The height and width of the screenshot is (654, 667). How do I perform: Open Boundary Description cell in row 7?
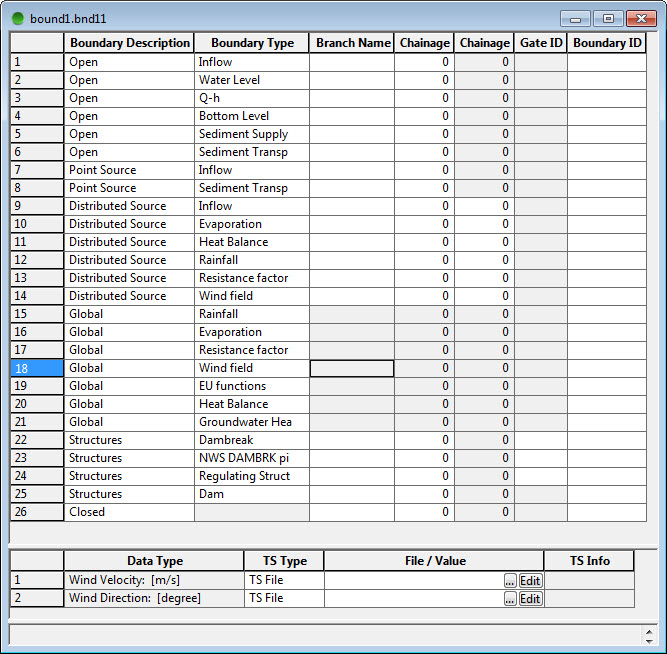click(x=129, y=170)
